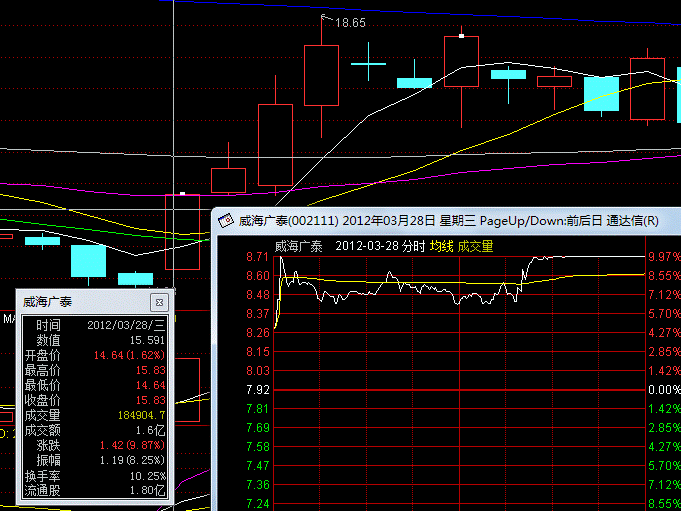Click the 8.48 price axis label
This screenshot has height=511, width=681.
[x=258, y=295]
